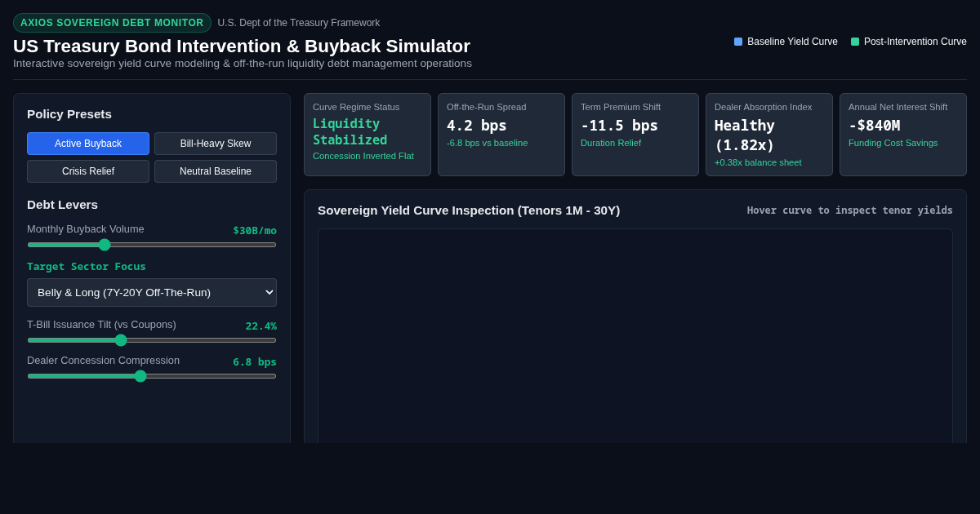The image size is (980, 514).
Task: Click the 6.8 bps compression value
Action: [x=255, y=361]
